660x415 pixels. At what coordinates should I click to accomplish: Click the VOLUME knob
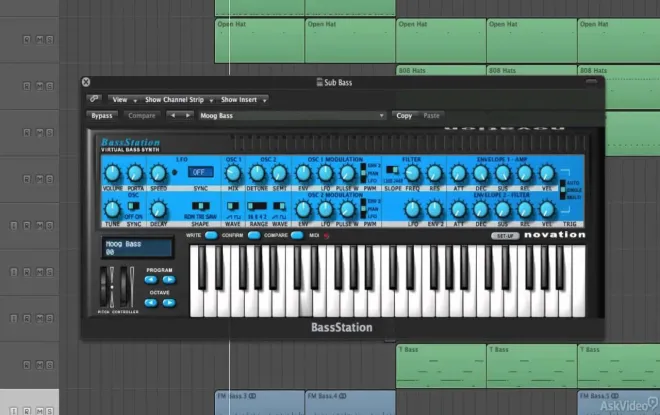tap(112, 173)
